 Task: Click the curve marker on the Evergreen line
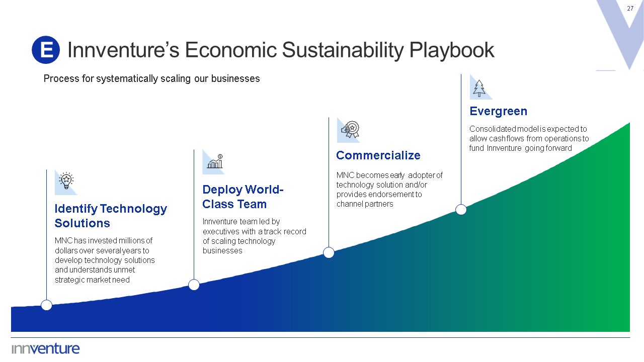(461, 210)
